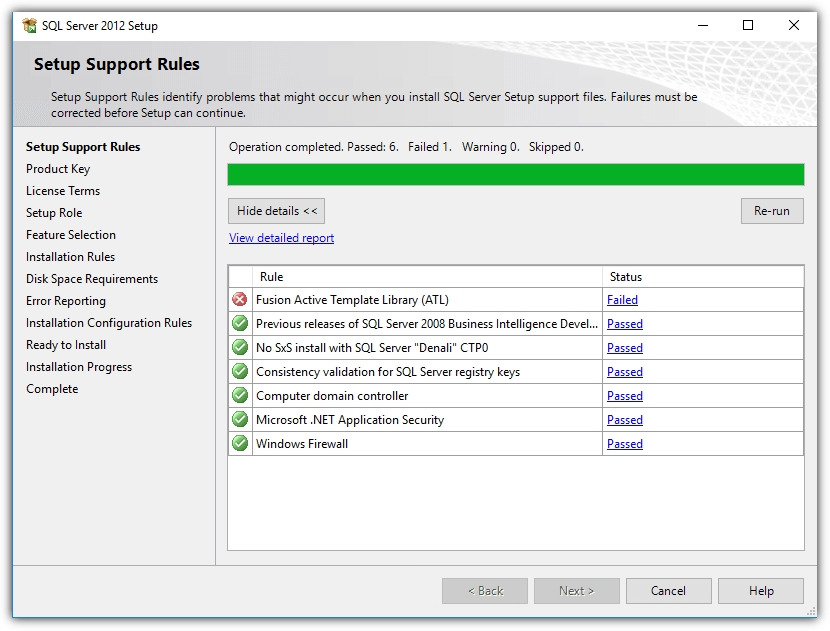
Task: Select Installation Progress step in sidebar
Action: (79, 367)
